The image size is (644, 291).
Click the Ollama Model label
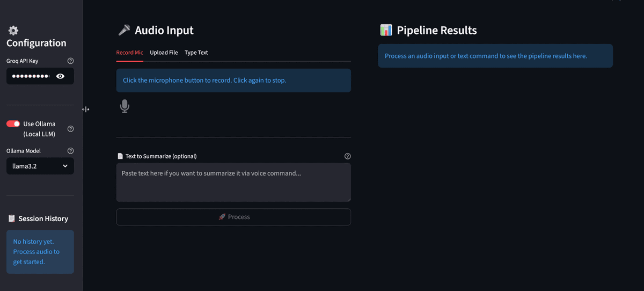pos(24,151)
